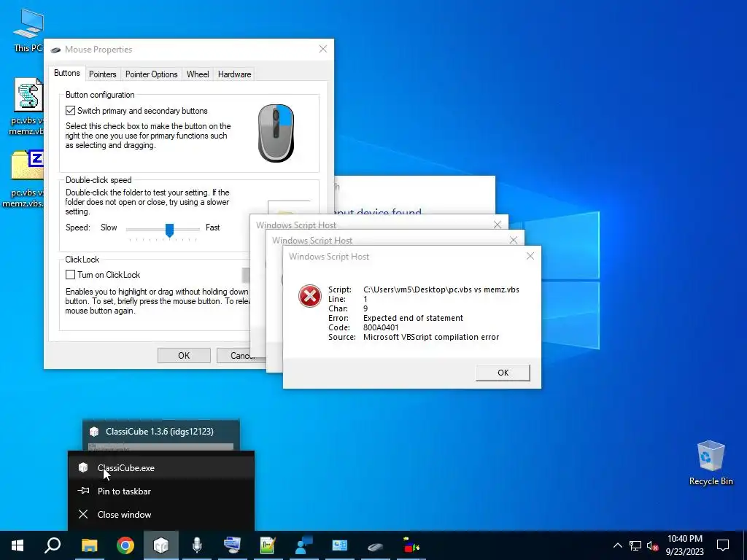The width and height of the screenshot is (747, 560).
Task: Click the ClassiCube 1.3.6 window thumbnail
Action: click(161, 435)
